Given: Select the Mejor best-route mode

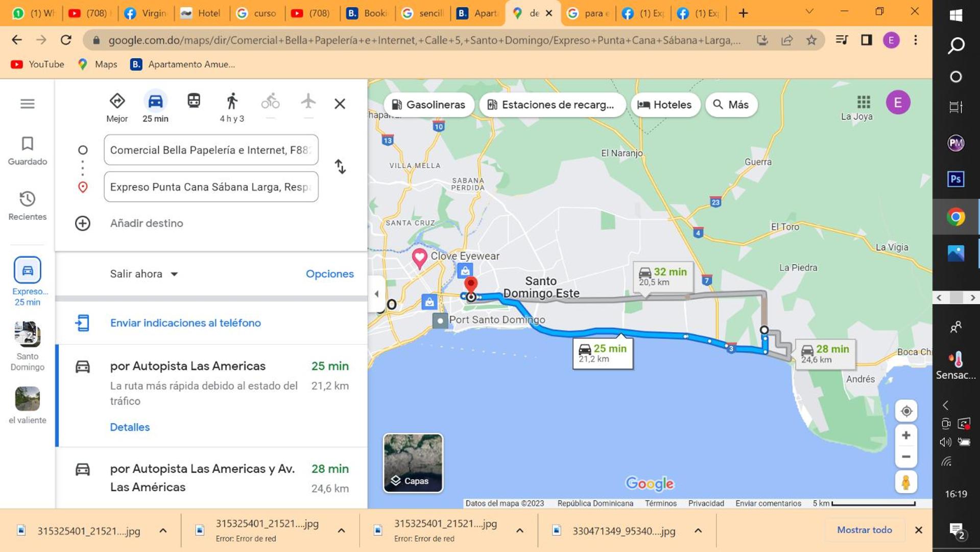Looking at the screenshot, I should point(117,107).
